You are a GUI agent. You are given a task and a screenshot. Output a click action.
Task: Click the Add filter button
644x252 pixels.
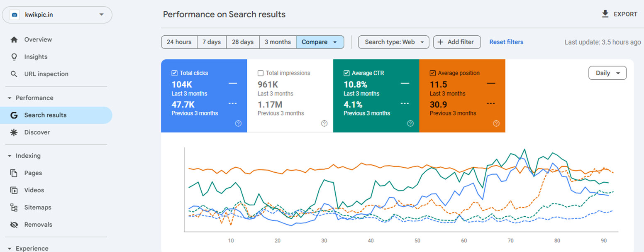pos(456,42)
